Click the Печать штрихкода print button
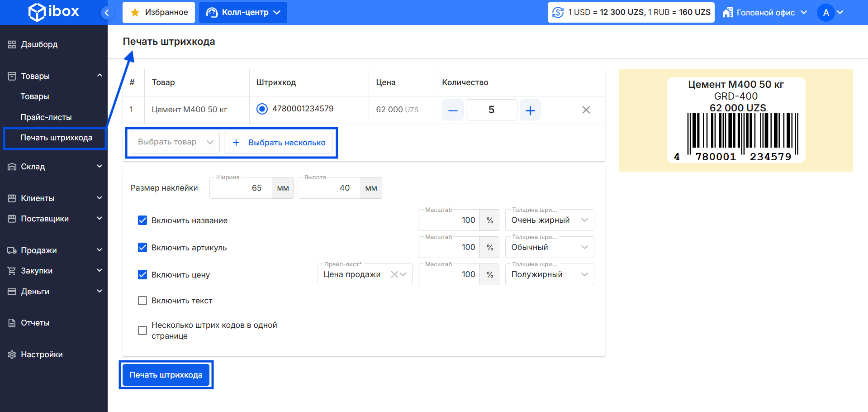Image resolution: width=868 pixels, height=412 pixels. point(166,375)
